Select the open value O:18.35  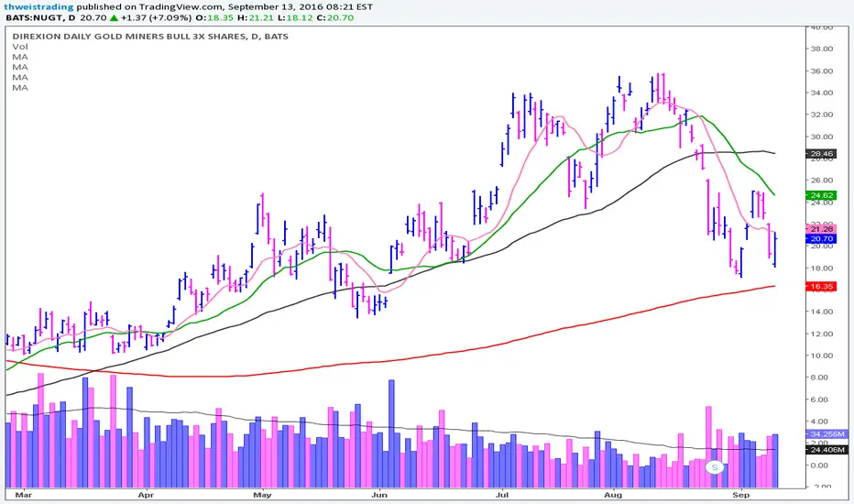214,18
